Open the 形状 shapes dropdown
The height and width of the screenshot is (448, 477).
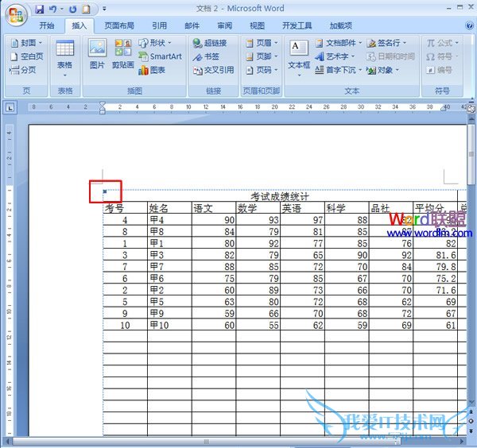[155, 43]
